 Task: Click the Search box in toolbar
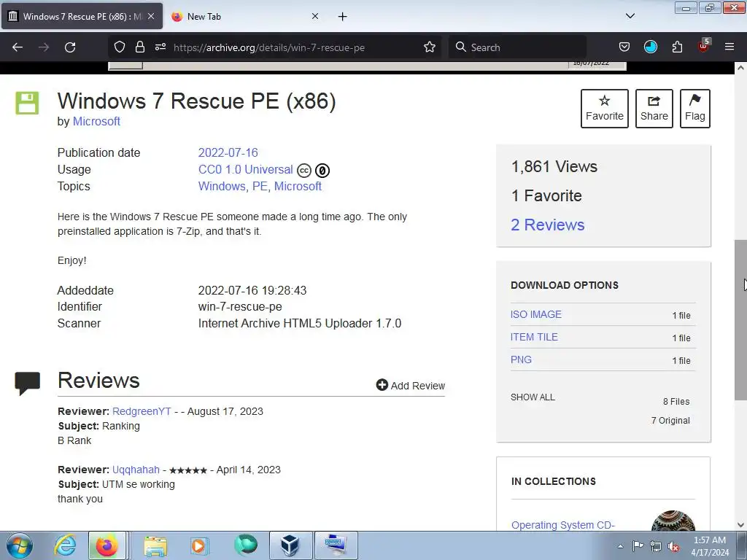pos(517,47)
